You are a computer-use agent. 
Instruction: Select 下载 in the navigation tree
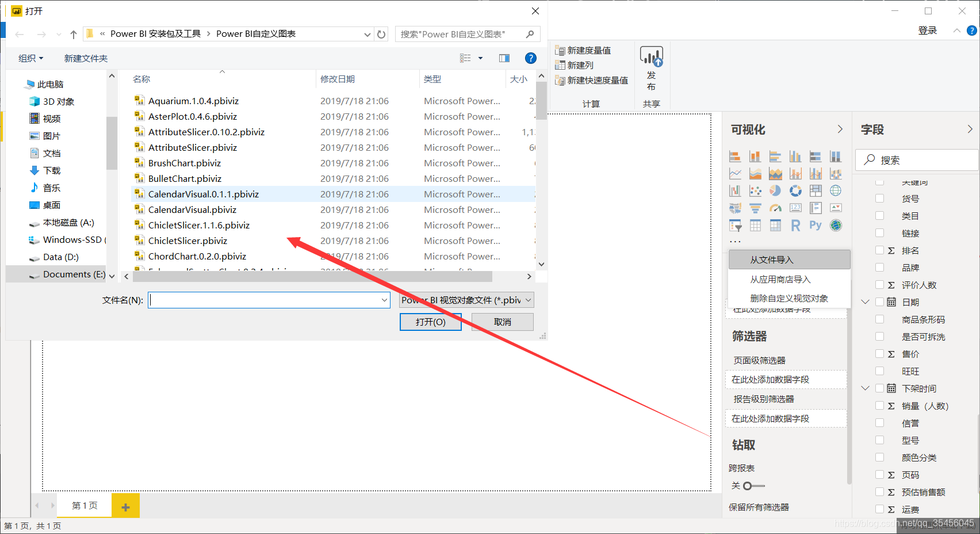(x=52, y=170)
